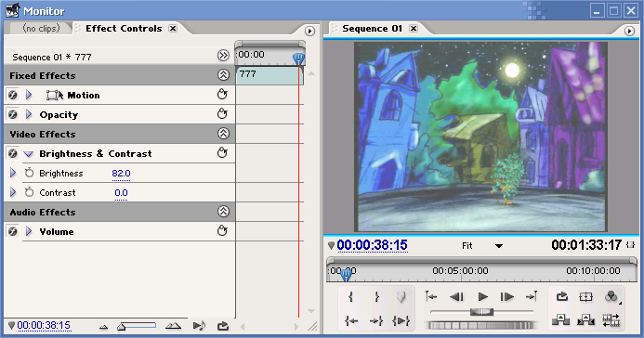Select the Effect Controls tab
Viewport: 644px width, 338px height.
click(124, 28)
